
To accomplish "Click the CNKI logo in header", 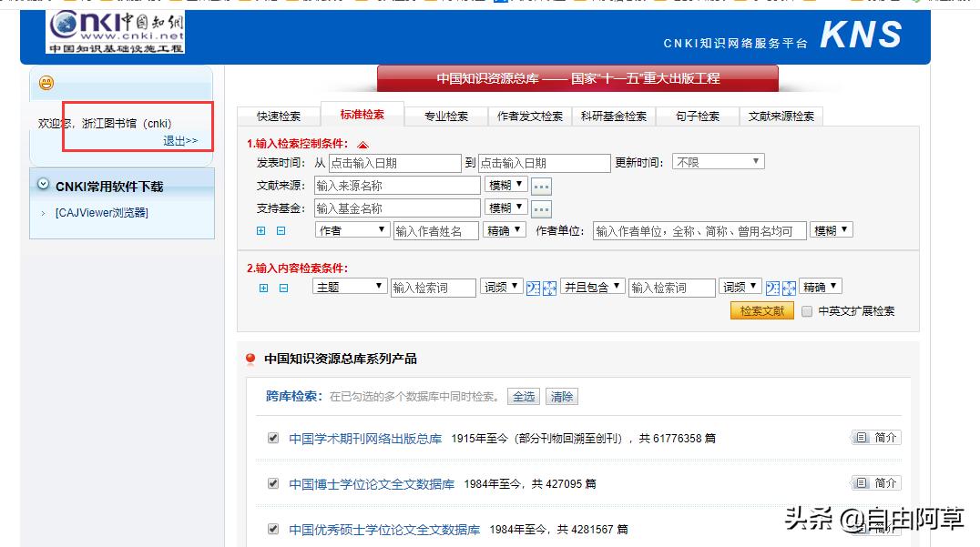I will pos(116,31).
